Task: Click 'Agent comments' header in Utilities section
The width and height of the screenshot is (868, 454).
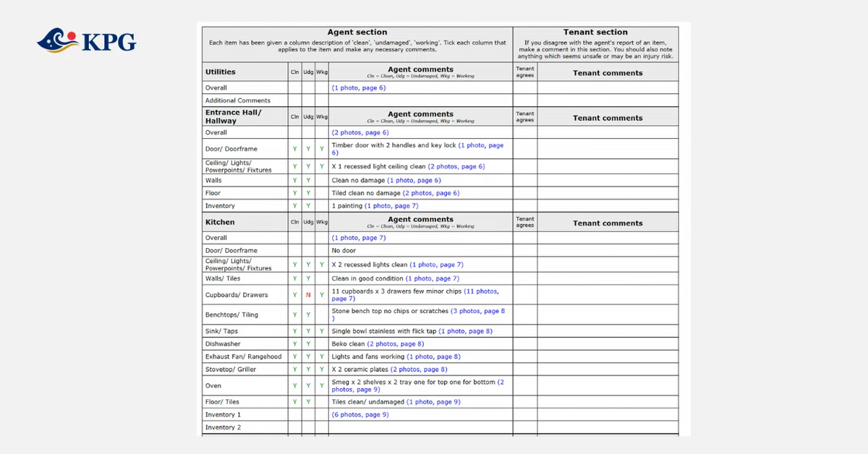Action: click(420, 69)
